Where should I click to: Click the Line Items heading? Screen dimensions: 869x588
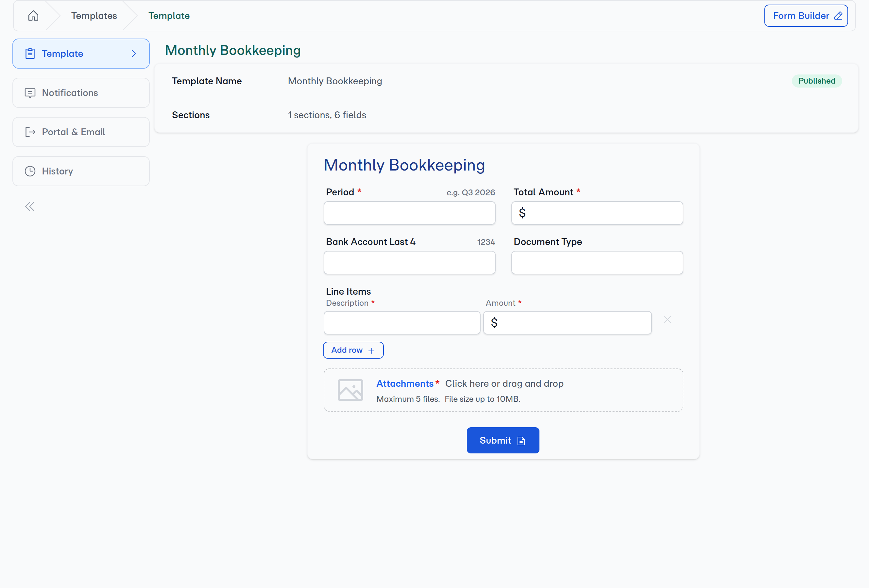coord(348,291)
